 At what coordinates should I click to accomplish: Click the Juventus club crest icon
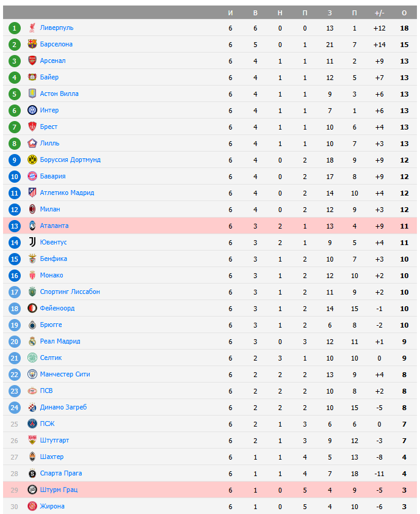tap(32, 242)
